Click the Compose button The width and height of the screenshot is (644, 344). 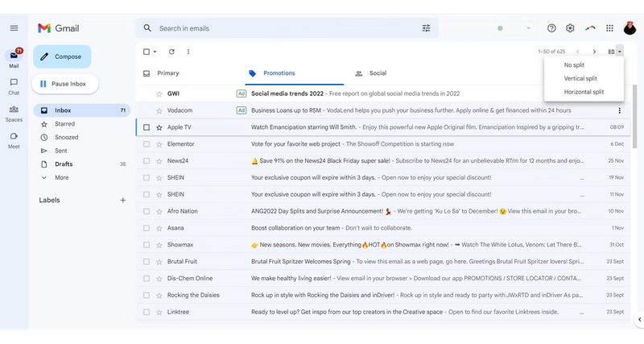click(x=63, y=56)
